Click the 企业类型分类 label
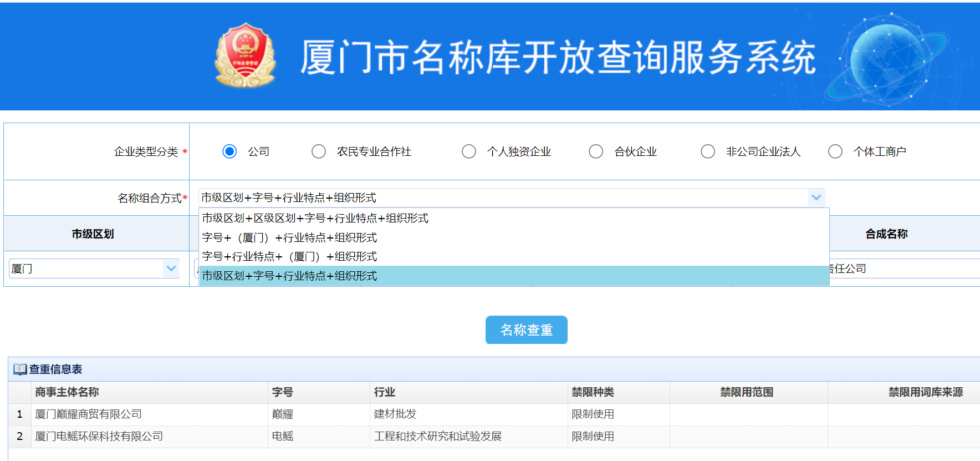Image resolution: width=980 pixels, height=461 pixels. [146, 151]
